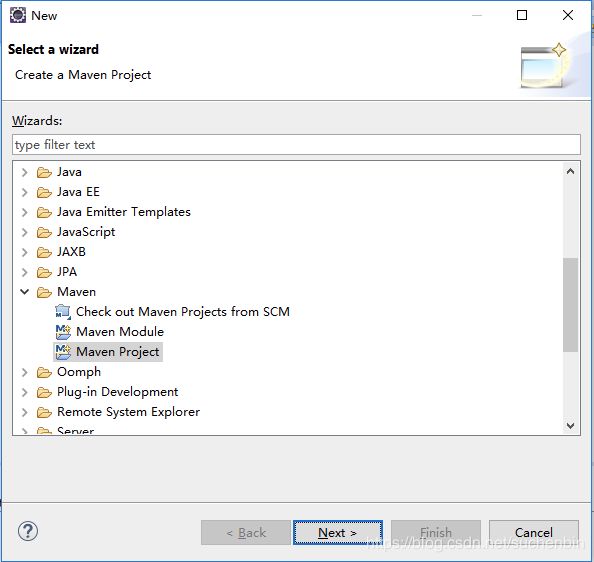Click the Eclipse icon in title bar

(x=18, y=16)
